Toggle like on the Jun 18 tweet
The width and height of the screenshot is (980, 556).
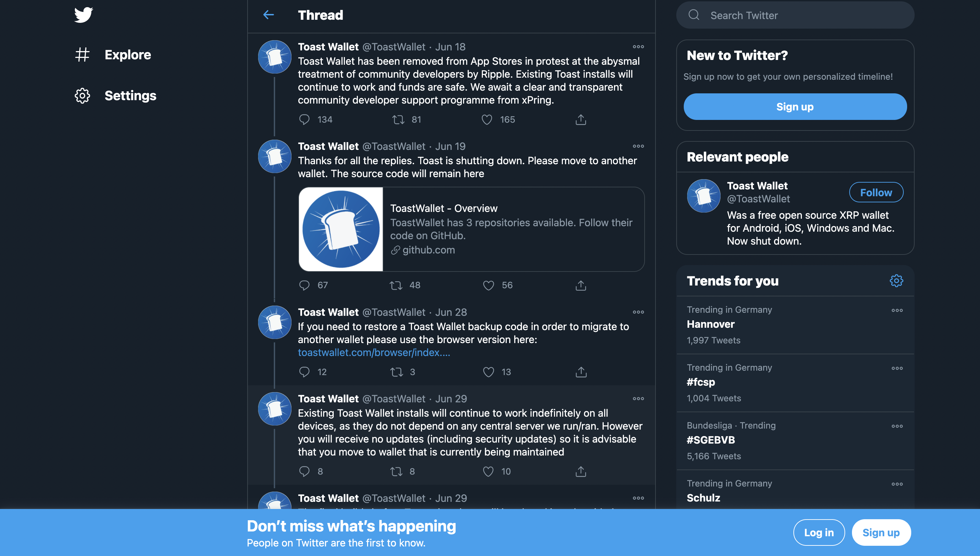(486, 119)
